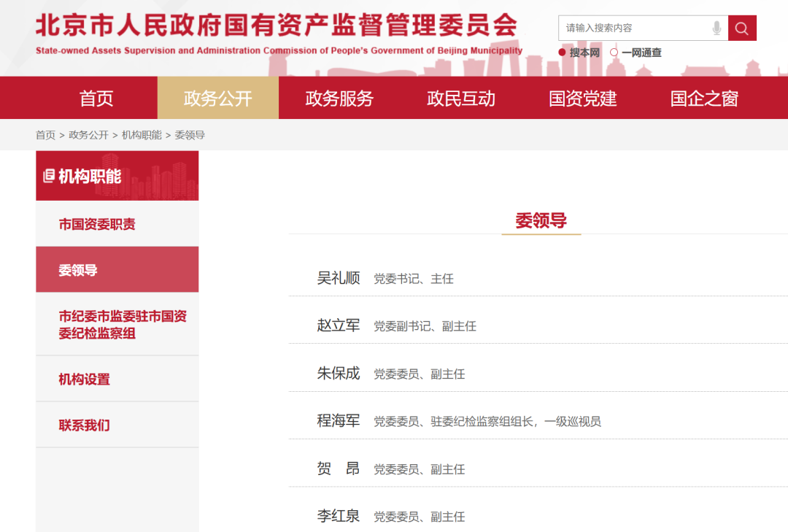Click the leader name 李红泉
The width and height of the screenshot is (788, 532).
point(339,516)
